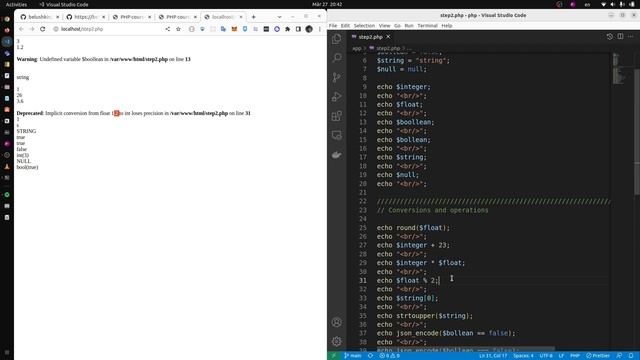Open notifications bell in status bar
This screenshot has height=360, width=640.
(631, 356)
